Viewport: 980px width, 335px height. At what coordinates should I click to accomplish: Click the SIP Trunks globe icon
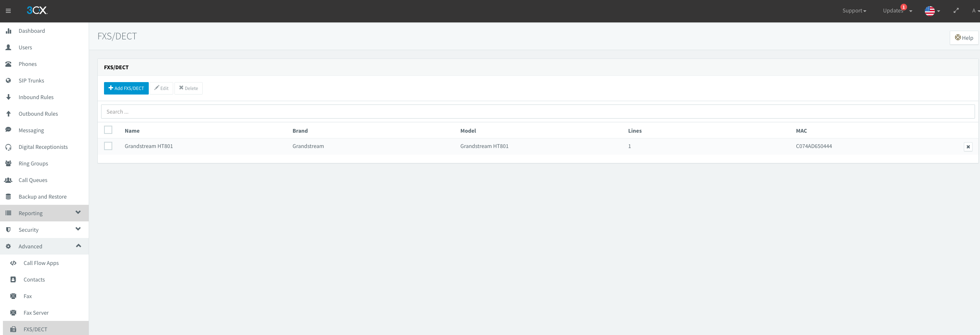(8, 80)
